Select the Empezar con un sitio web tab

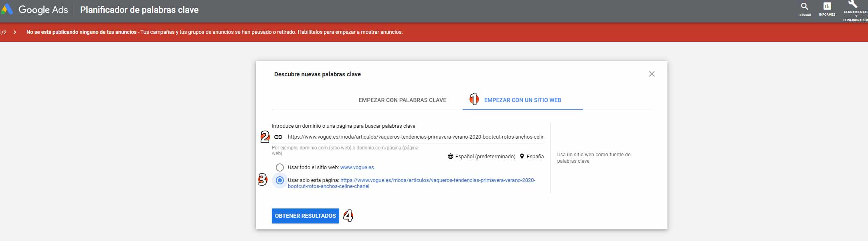(x=522, y=100)
